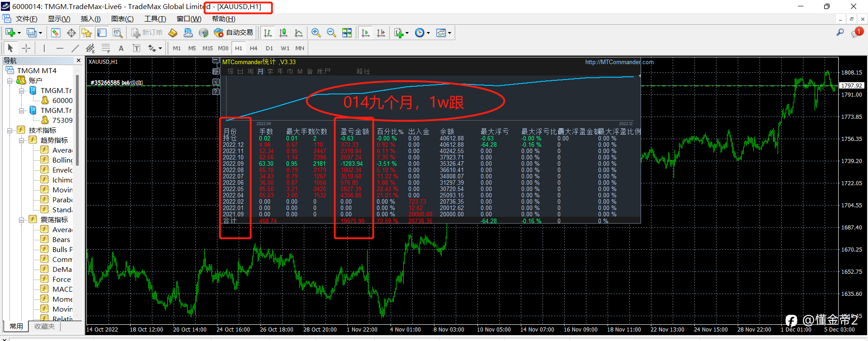Open the 图表(C) menu
Viewport: 868px width, 341px height.
122,19
